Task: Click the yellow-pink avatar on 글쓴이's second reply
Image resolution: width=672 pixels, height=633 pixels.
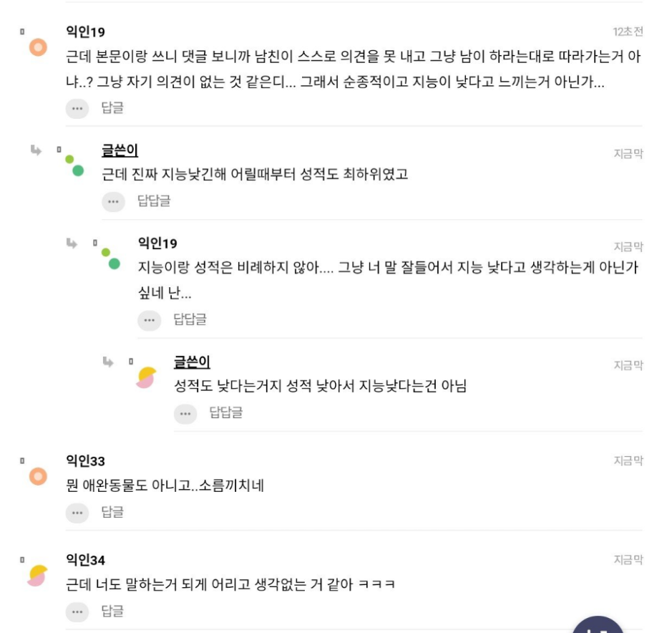Action: click(x=146, y=377)
